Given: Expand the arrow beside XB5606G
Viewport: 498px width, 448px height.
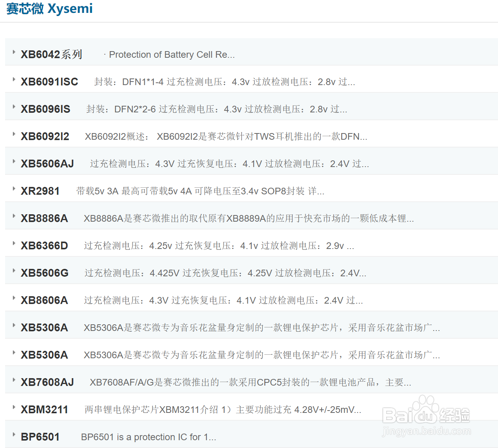Looking at the screenshot, I should (14, 270).
